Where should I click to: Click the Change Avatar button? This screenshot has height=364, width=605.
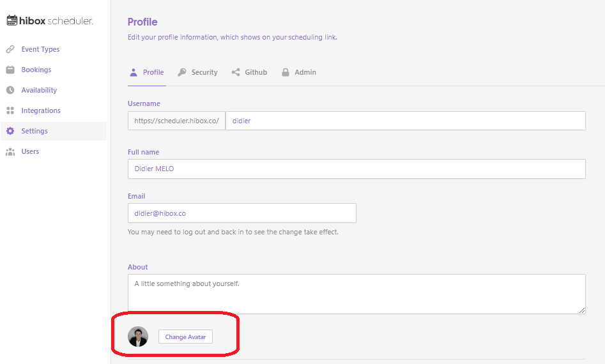[x=186, y=337]
